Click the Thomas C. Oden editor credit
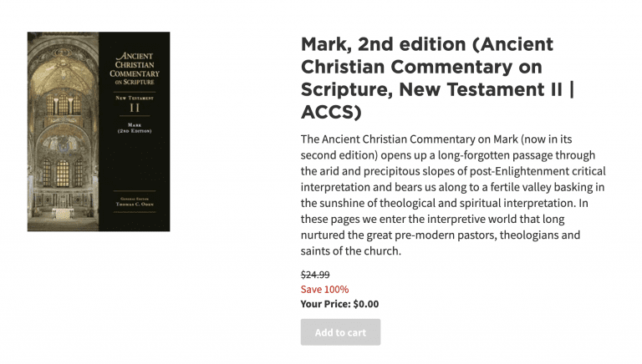The image size is (642, 364). click(135, 204)
